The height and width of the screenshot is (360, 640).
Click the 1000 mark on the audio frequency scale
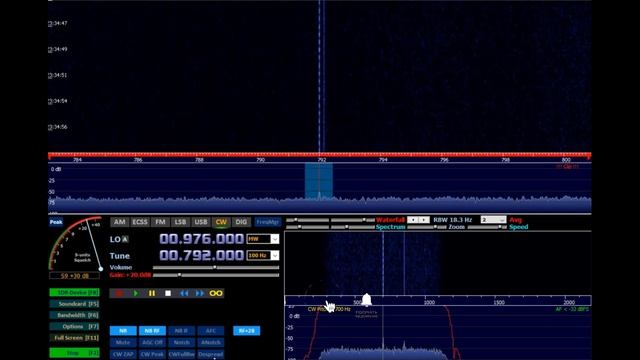(x=429, y=302)
